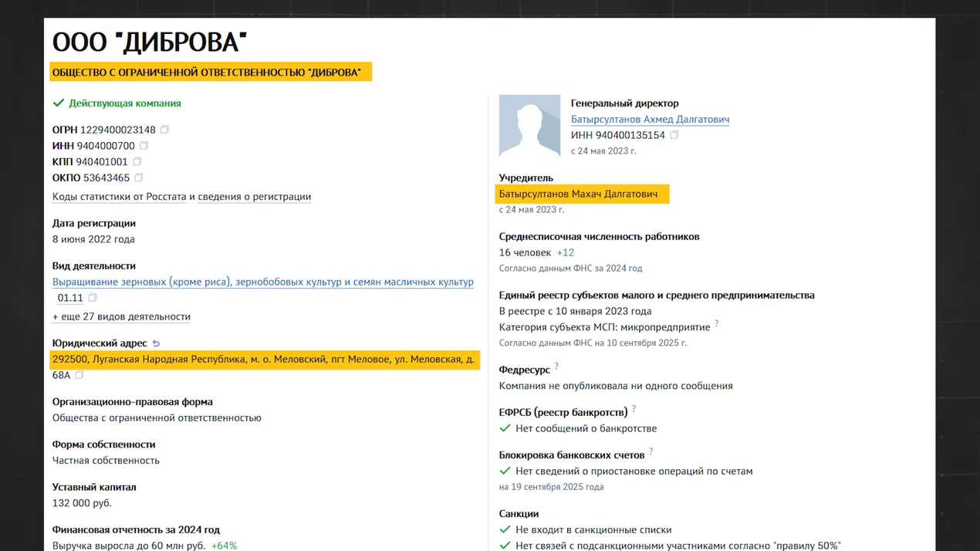Viewport: 980px width, 551px height.
Task: Select the "правилу 50%" sanctions links line
Action: [x=678, y=546]
